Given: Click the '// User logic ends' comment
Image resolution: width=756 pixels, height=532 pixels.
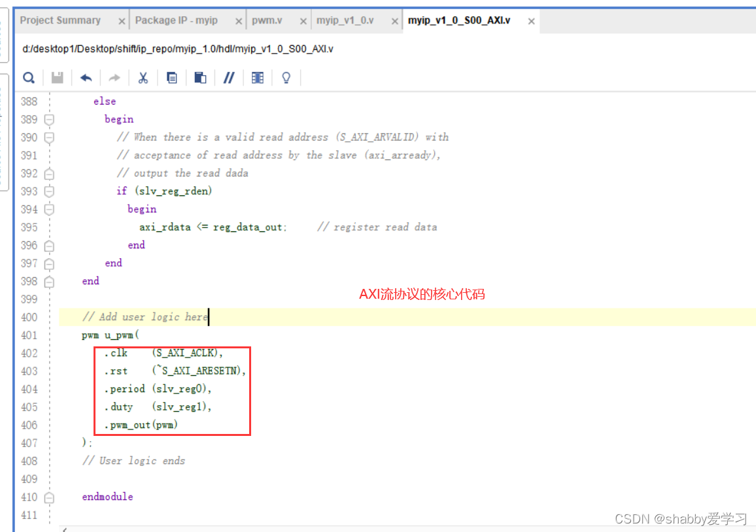Looking at the screenshot, I should 133,461.
